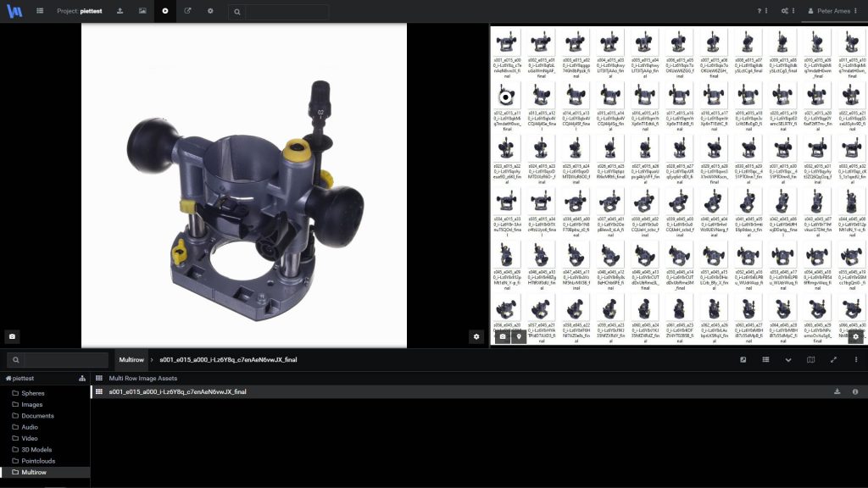Show info for the s001_e015_a000 asset

[855, 391]
